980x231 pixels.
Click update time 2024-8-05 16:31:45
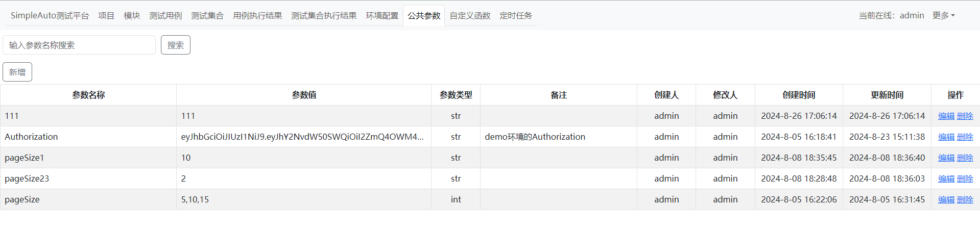click(887, 199)
